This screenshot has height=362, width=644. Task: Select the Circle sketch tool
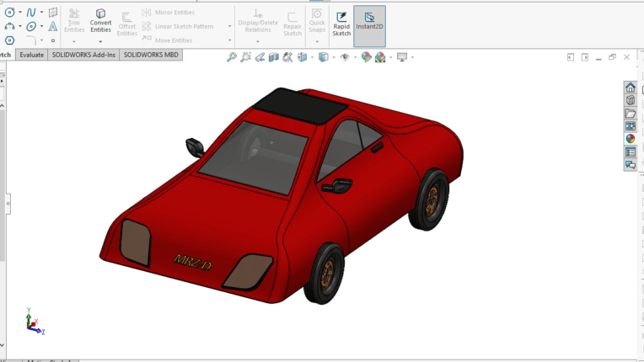coord(9,13)
